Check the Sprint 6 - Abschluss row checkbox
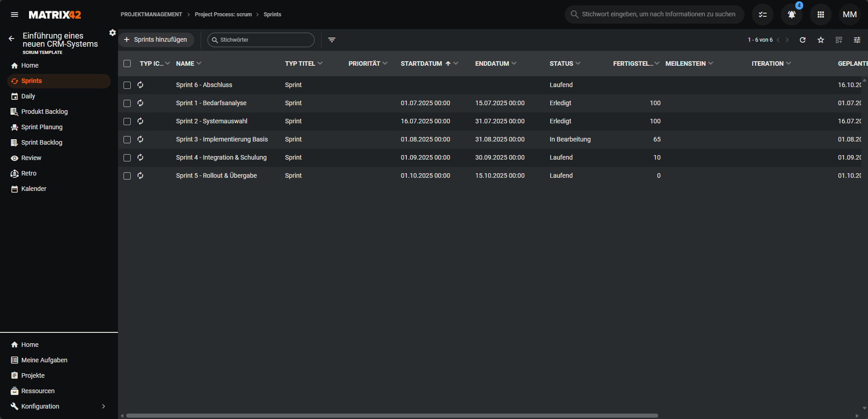The image size is (868, 419). pyautogui.click(x=127, y=85)
